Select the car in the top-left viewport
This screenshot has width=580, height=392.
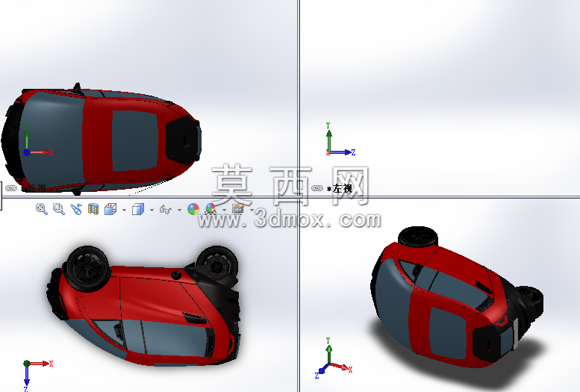click(101, 140)
